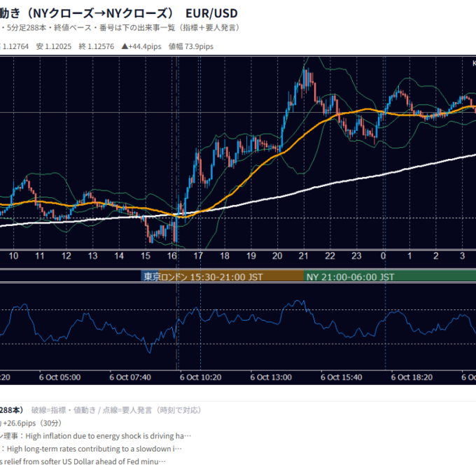Click hour label 16 on the chart axis
This screenshot has height=476, width=476.
[x=171, y=256]
